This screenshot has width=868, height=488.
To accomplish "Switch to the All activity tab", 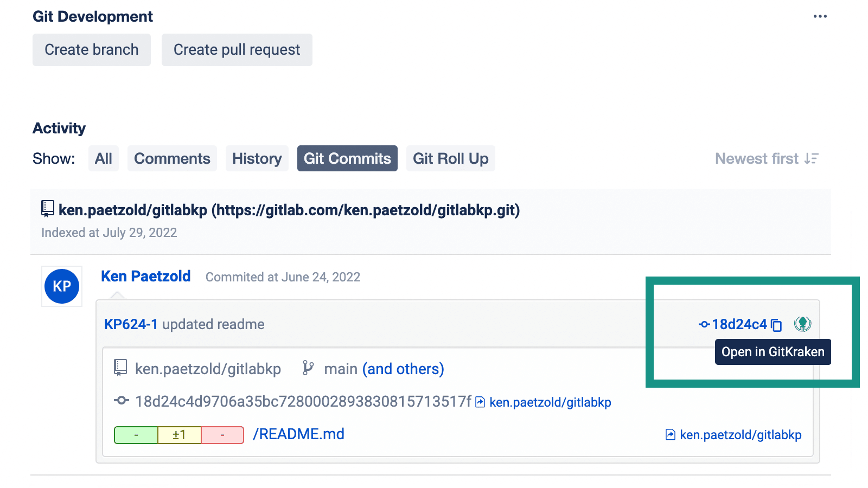I will [x=104, y=158].
